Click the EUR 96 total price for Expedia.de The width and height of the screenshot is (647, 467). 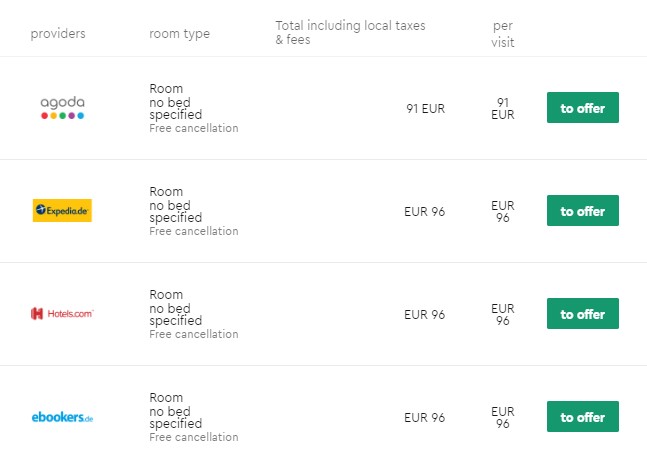click(x=424, y=212)
